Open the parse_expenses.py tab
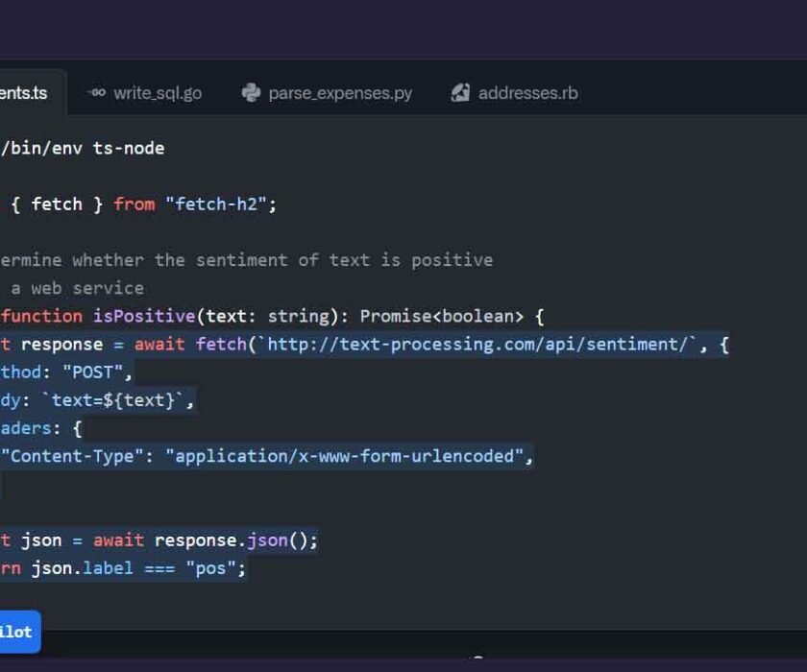The height and width of the screenshot is (672, 807). [x=328, y=93]
